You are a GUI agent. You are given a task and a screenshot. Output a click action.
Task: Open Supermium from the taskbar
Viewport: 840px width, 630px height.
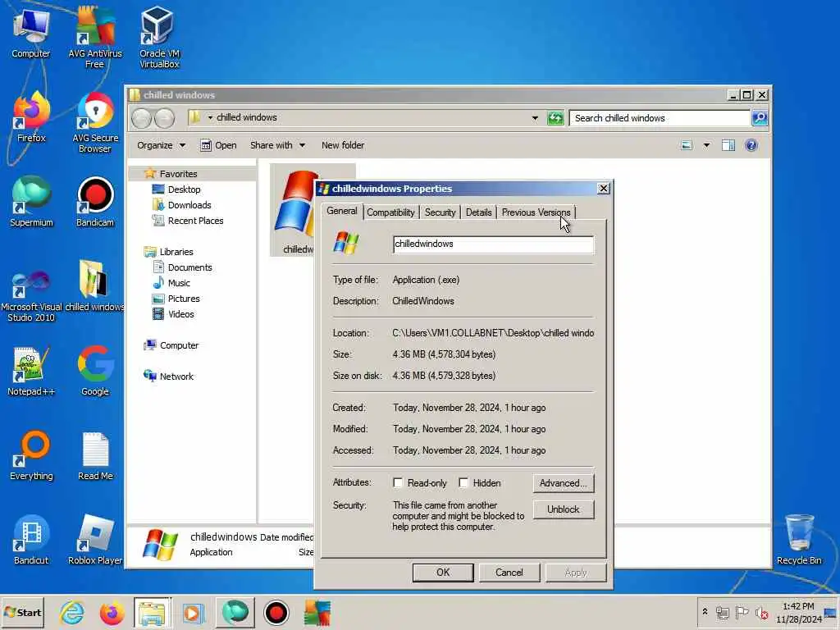(235, 613)
